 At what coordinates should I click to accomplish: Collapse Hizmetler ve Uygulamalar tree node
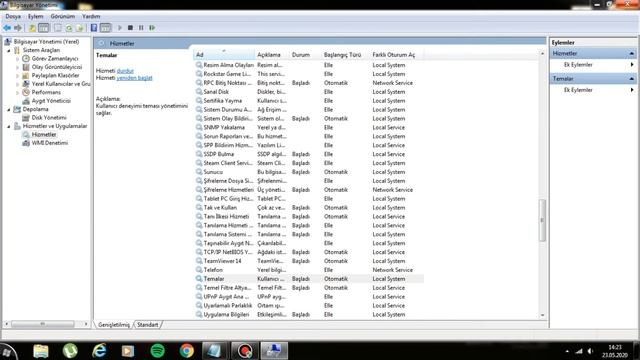point(9,126)
